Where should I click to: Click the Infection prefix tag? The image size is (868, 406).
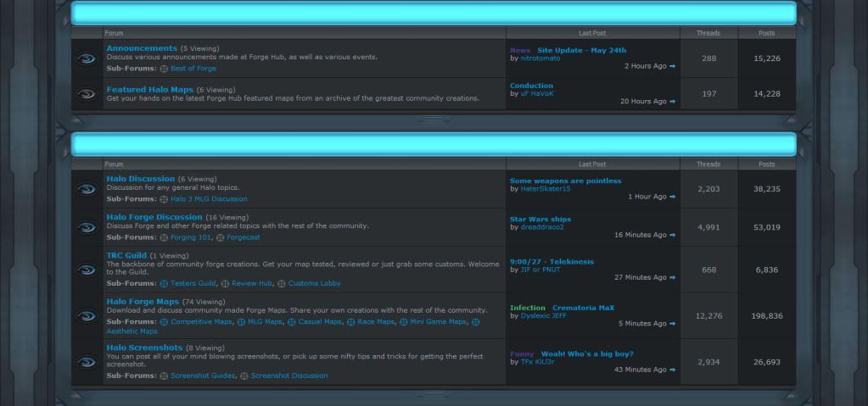point(528,308)
